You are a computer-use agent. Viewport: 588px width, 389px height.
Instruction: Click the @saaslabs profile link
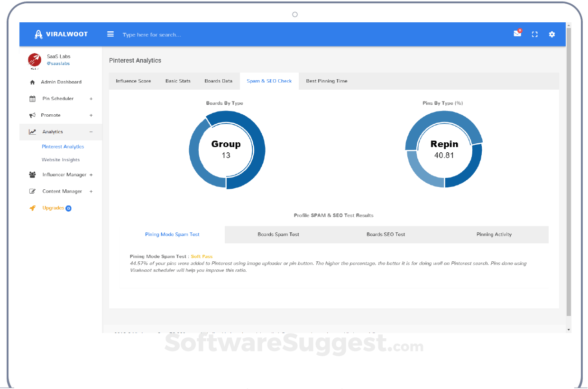pos(58,64)
